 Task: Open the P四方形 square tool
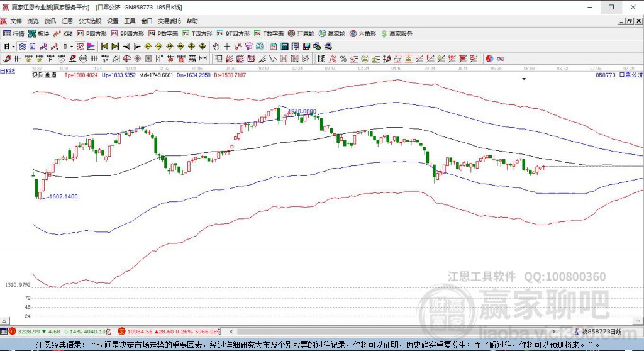pyautogui.click(x=92, y=34)
